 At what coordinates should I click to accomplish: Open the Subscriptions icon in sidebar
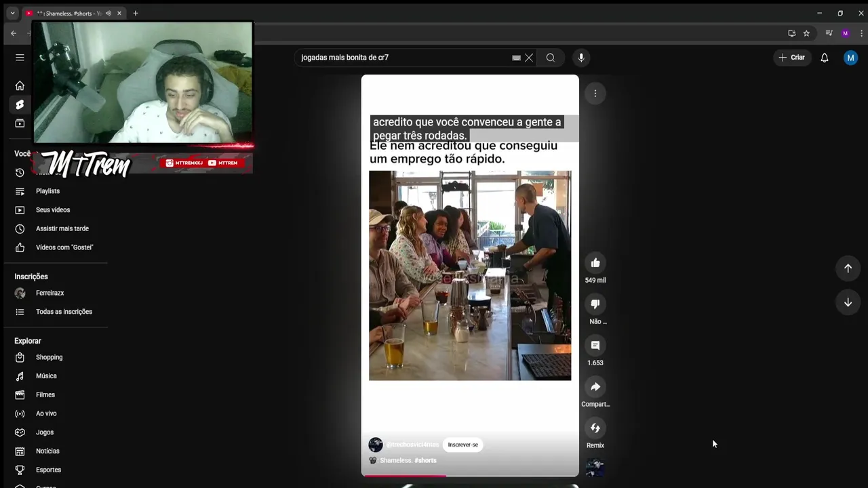[20, 123]
